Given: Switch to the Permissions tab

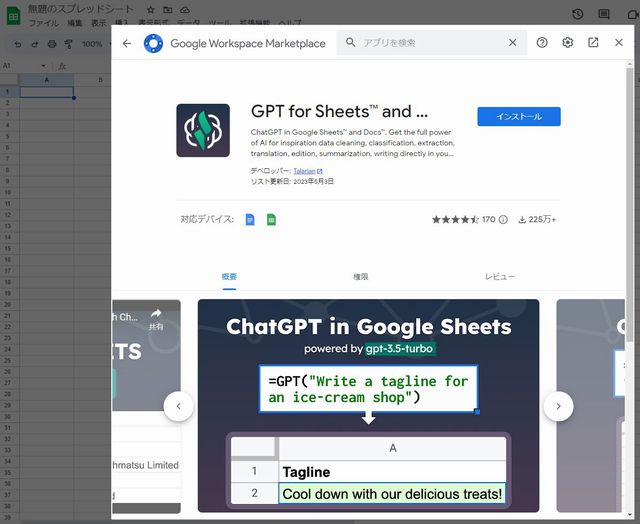Looking at the screenshot, I should [360, 277].
